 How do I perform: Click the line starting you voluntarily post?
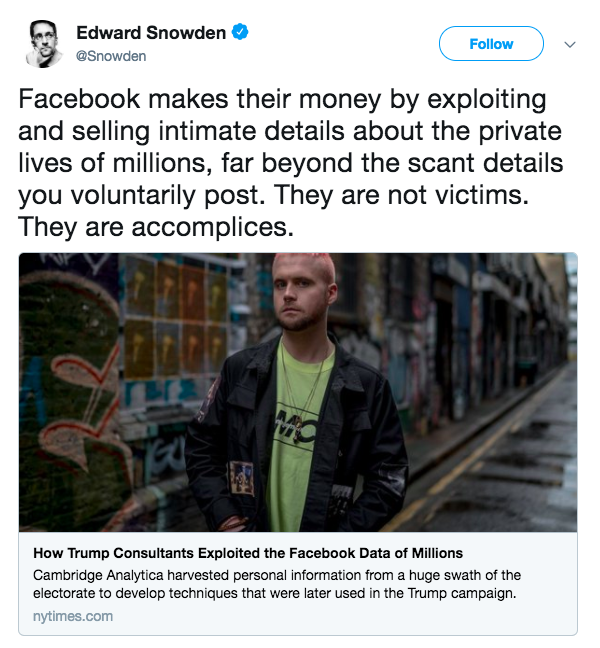tap(273, 195)
